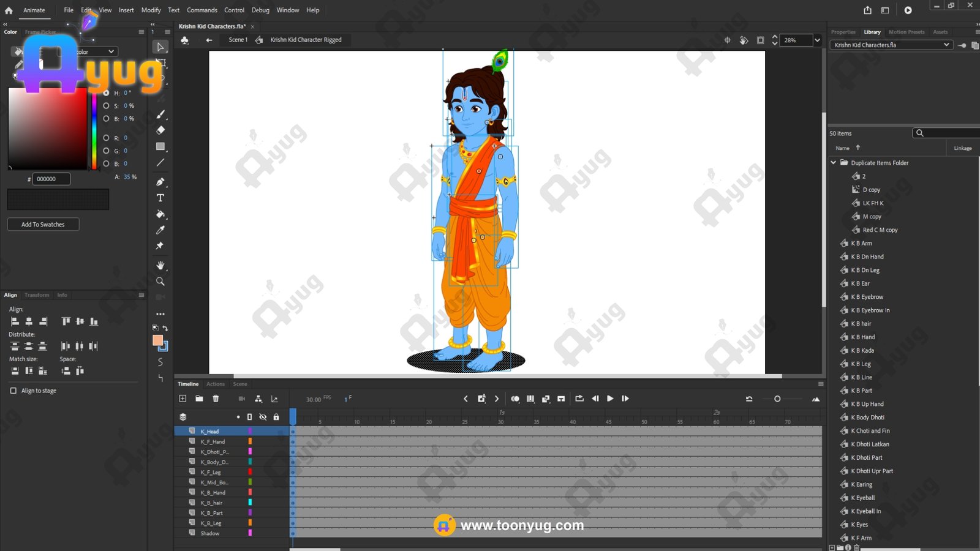Select the Selection arrow tool
This screenshot has height=551, width=980.
click(x=160, y=47)
